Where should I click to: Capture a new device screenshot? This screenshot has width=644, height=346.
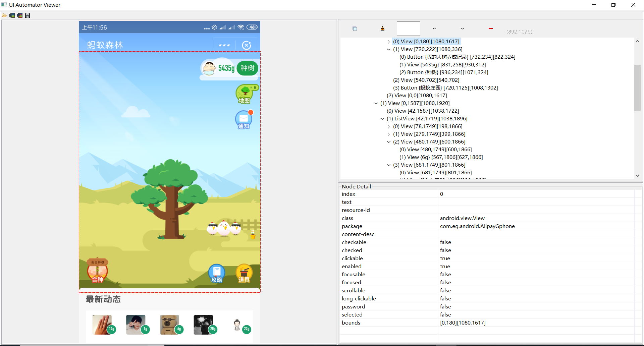point(12,15)
